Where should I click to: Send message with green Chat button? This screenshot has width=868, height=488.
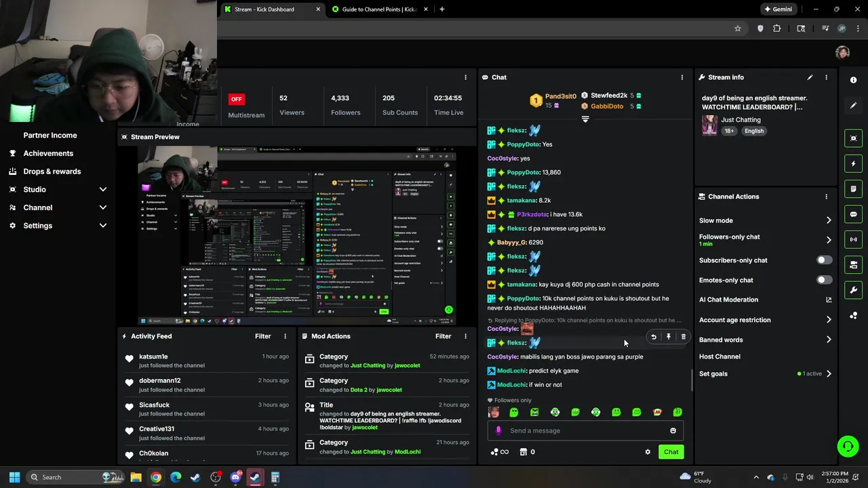tap(671, 452)
